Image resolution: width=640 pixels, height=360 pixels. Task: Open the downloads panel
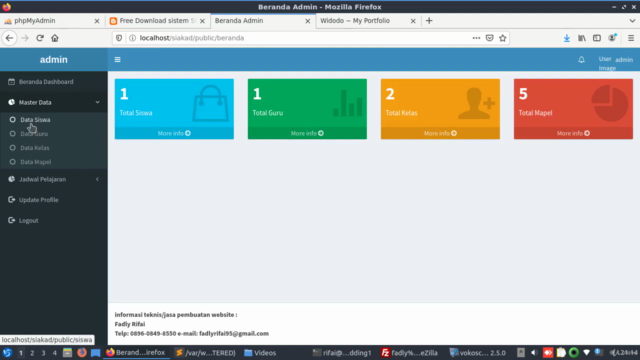[x=567, y=38]
